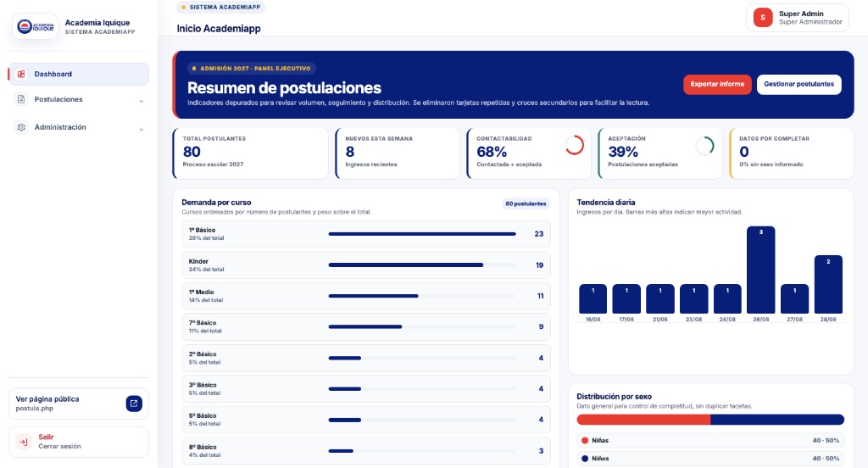This screenshot has height=468, width=868.
Task: Click the red Niñas legend dot
Action: [585, 440]
